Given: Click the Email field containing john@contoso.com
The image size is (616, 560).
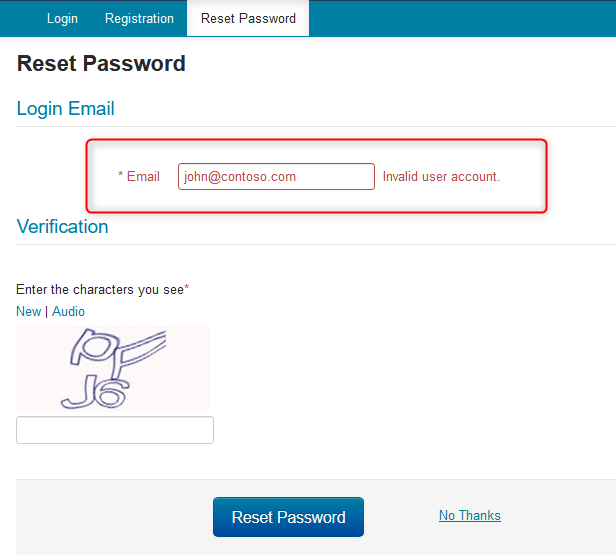Looking at the screenshot, I should 276,177.
